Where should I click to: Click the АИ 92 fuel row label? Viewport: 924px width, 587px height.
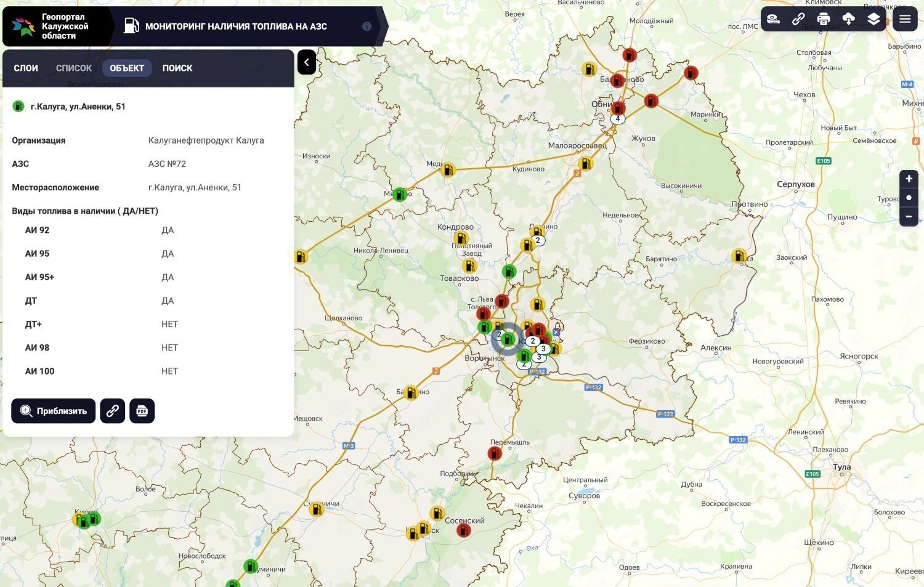coord(37,230)
